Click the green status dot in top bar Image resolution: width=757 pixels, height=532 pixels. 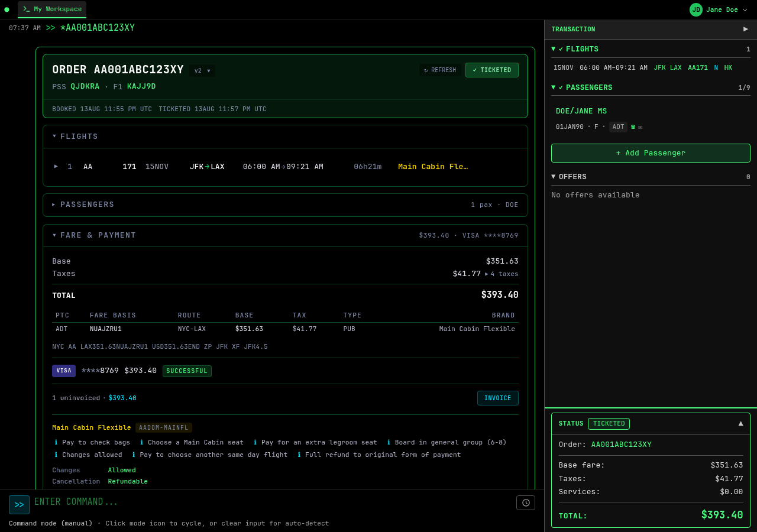click(x=7, y=9)
